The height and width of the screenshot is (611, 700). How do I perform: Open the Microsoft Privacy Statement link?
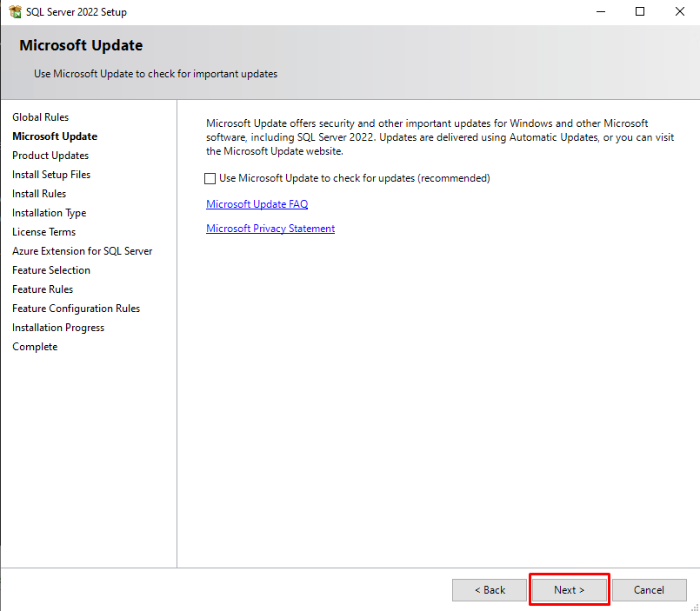(x=270, y=229)
